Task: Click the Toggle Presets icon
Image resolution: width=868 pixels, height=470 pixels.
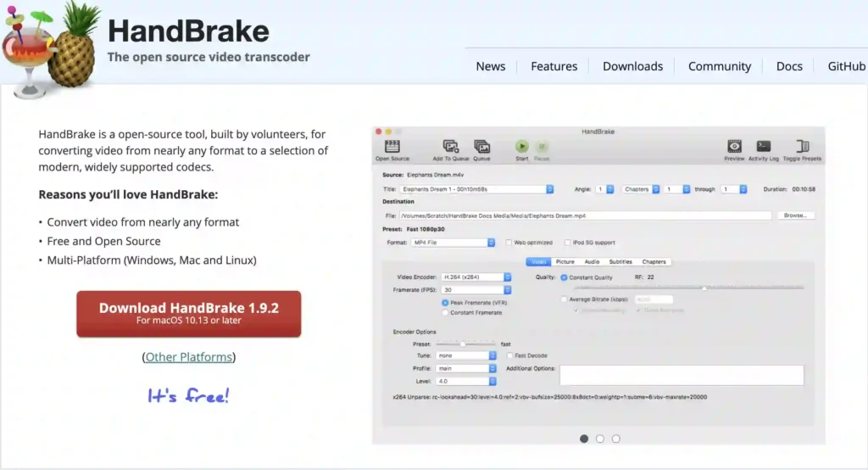Action: tap(802, 146)
